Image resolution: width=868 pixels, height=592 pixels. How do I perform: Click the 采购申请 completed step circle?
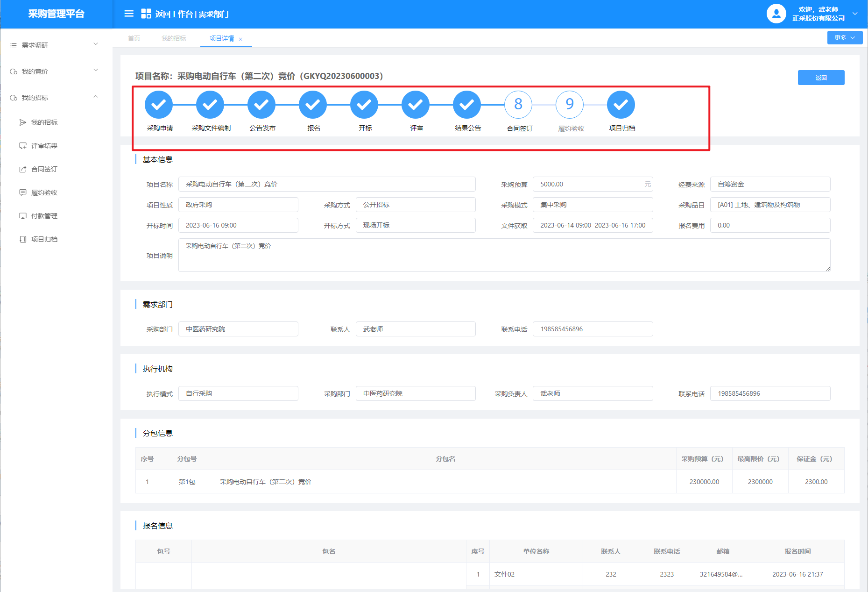point(159,105)
